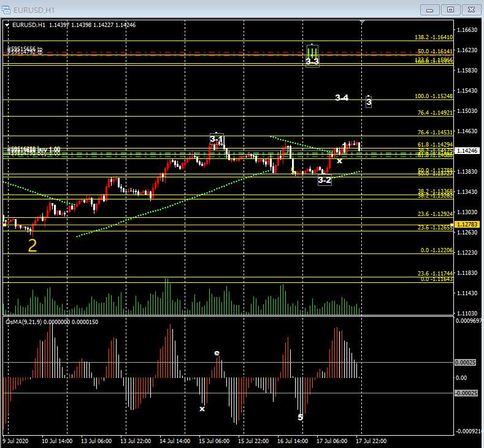Image resolution: width=484 pixels, height=448 pixels.
Task: Maximize the EURUSD,H1 chart window
Action: click(450, 10)
